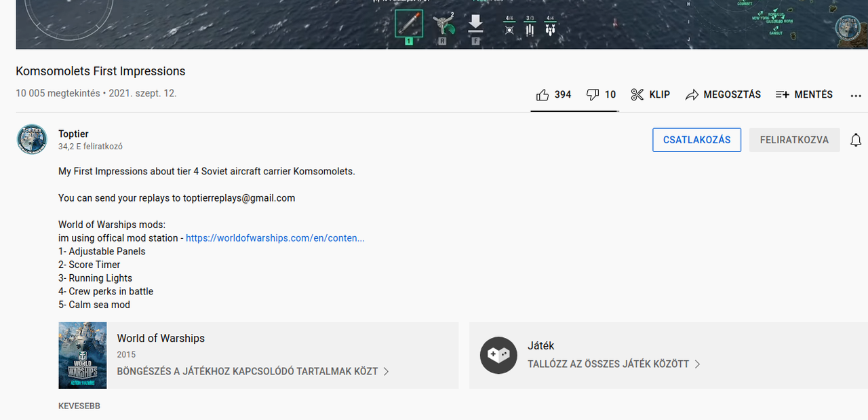Click the Mentés save-to-playlist button
The width and height of the screenshot is (868, 420).
(804, 95)
